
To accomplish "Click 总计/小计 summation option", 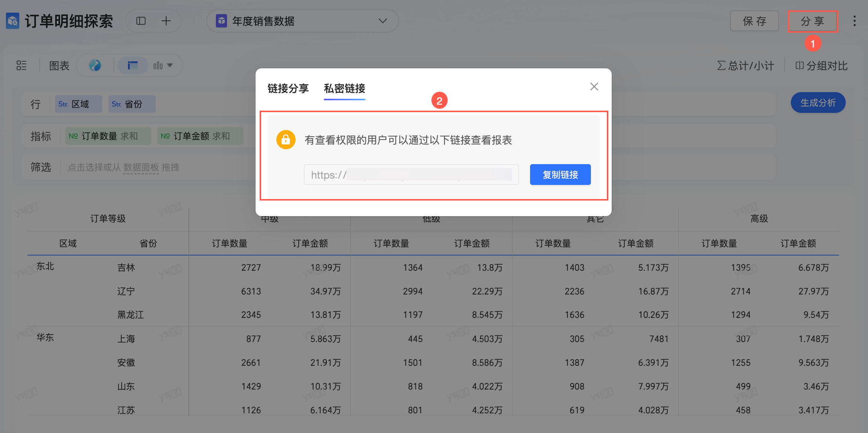I will [x=746, y=66].
